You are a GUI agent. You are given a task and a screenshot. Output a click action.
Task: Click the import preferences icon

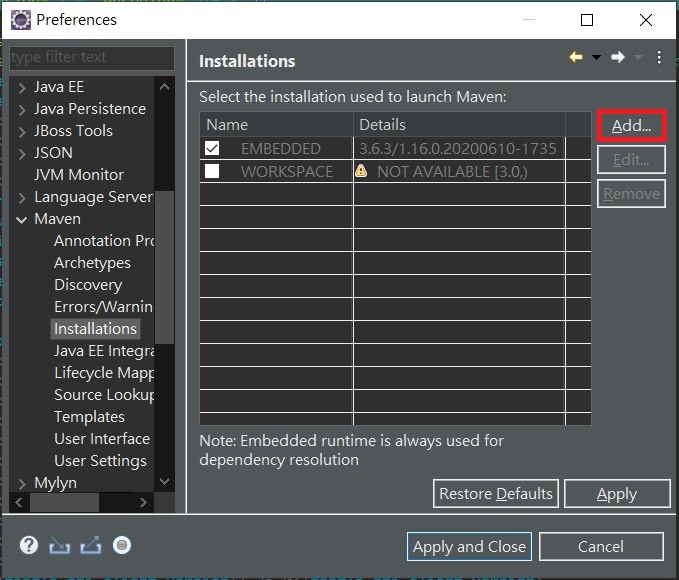coord(60,546)
